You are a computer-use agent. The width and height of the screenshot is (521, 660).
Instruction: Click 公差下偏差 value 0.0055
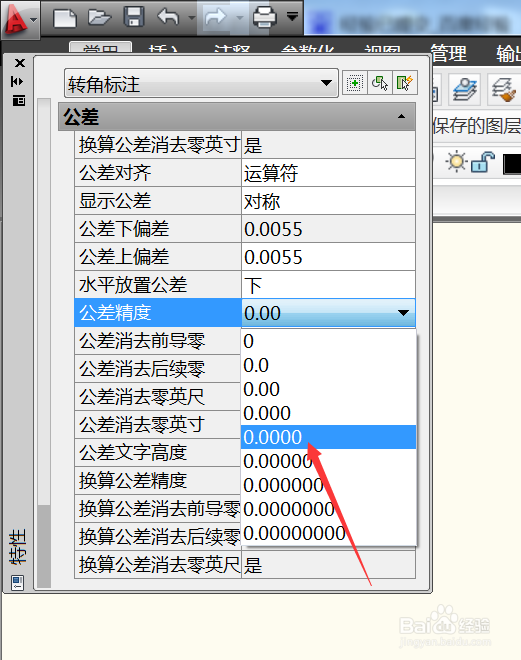(x=328, y=229)
